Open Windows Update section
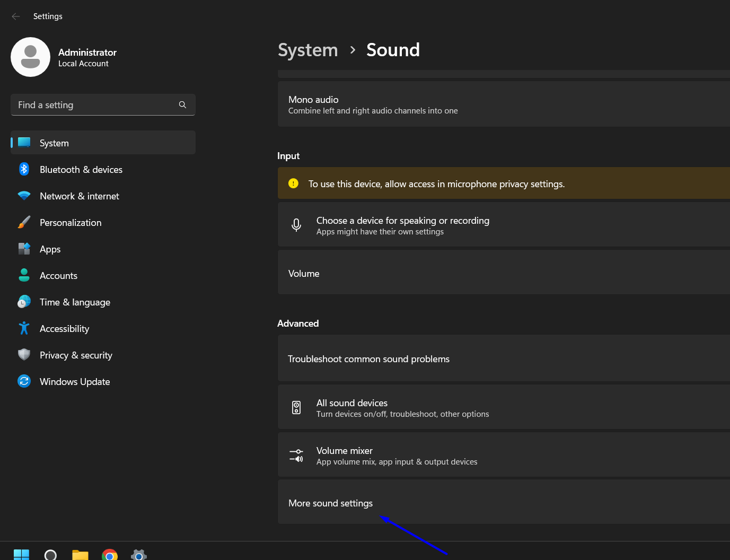Viewport: 730px width, 560px height. point(75,382)
